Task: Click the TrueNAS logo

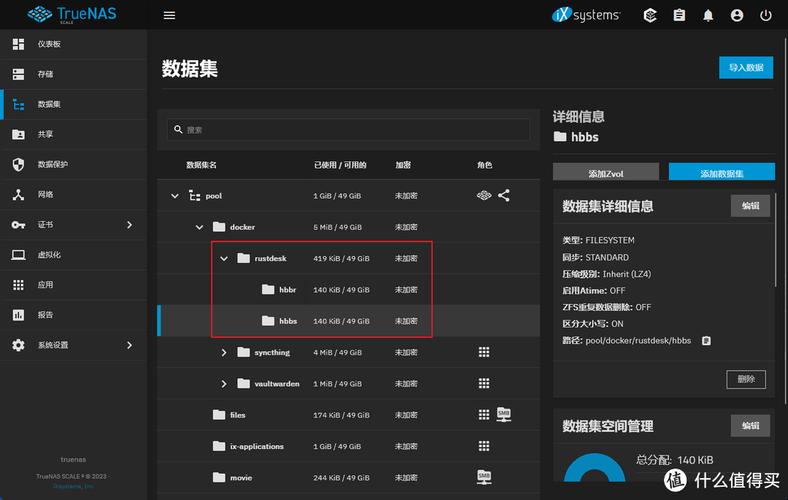Action: [72, 14]
